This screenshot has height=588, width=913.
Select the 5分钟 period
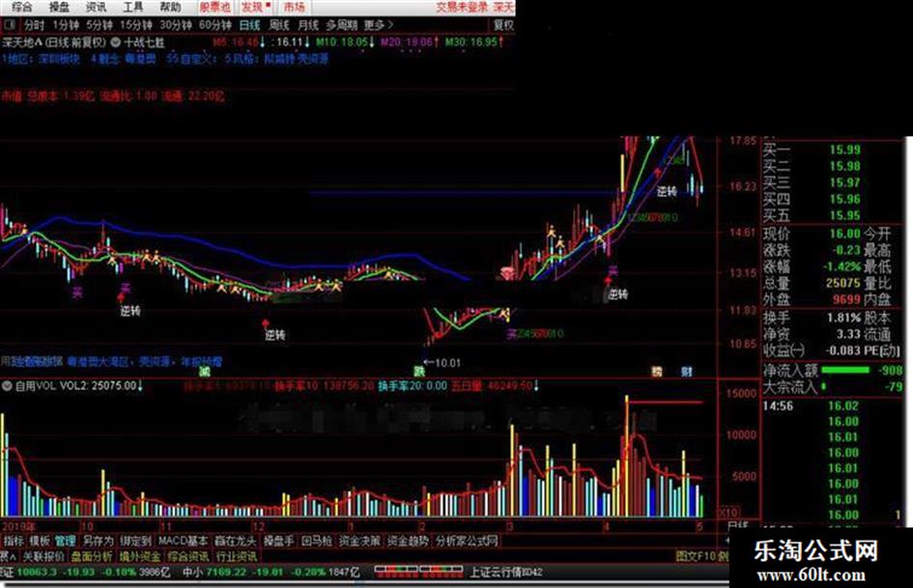point(100,25)
